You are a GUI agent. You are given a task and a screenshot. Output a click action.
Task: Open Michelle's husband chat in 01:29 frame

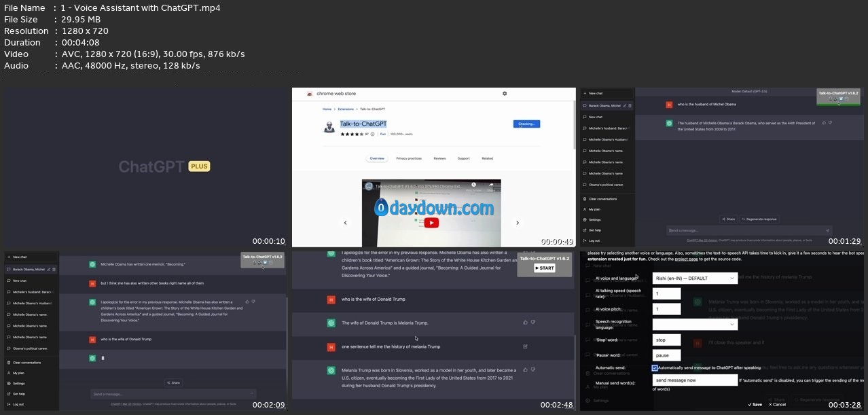[x=606, y=128]
